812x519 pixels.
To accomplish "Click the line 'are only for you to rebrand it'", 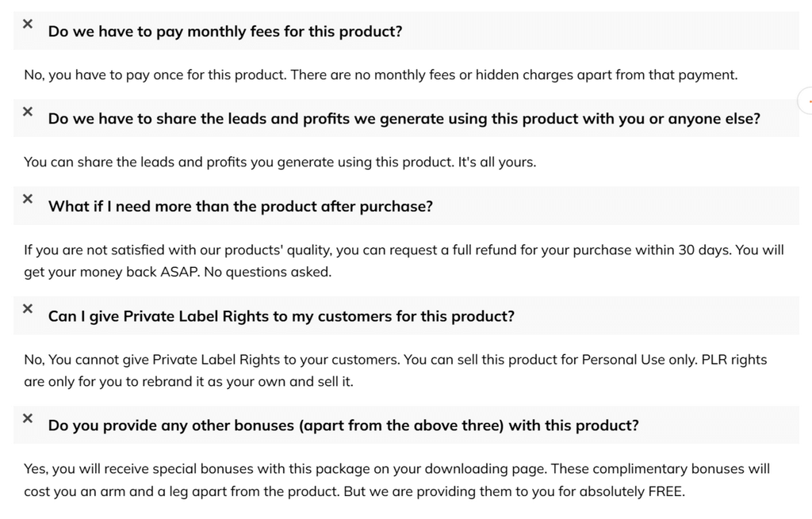I will 189,382.
